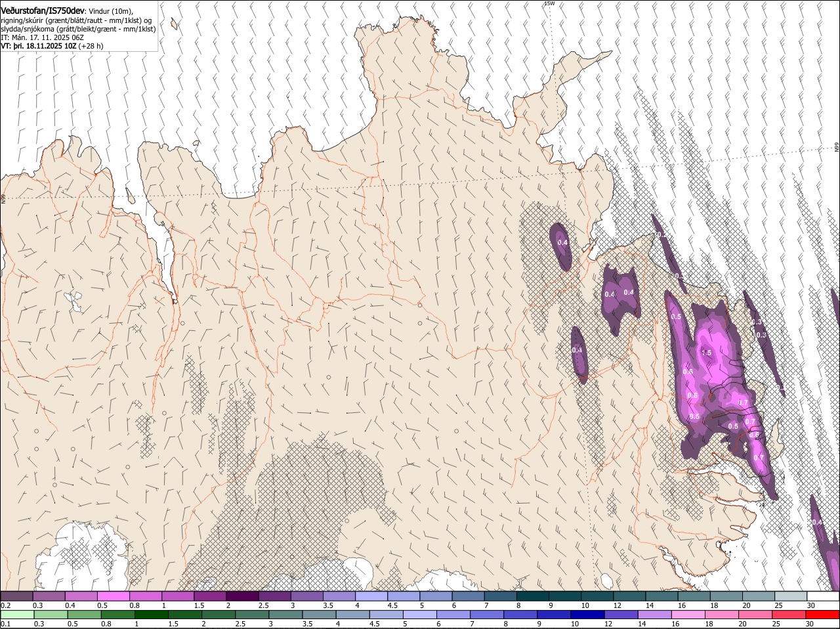Image resolution: width=840 pixels, height=629 pixels.
Task: Select upper legend swatch starting at 12
Action: 630,596
